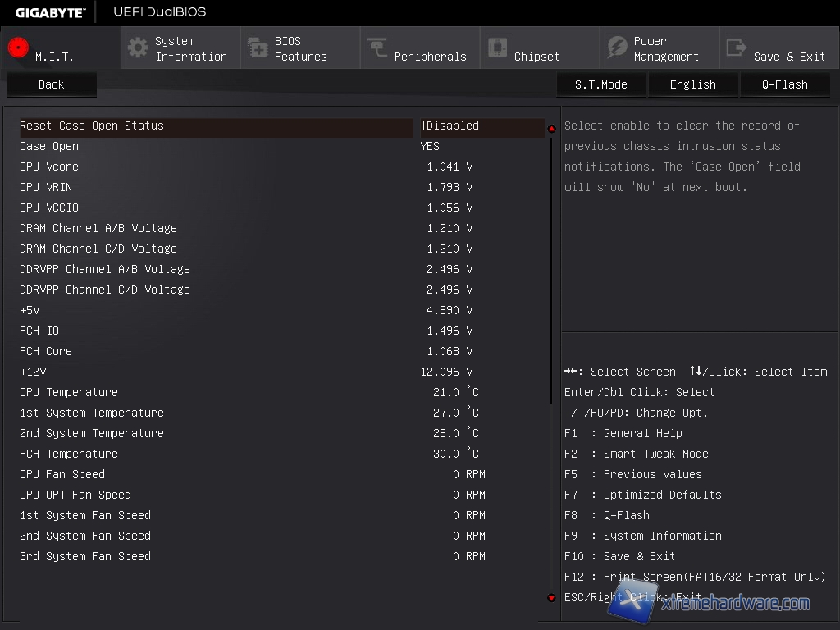The height and width of the screenshot is (630, 840).
Task: Click the red M.I.T. tab icon
Action: [18, 48]
